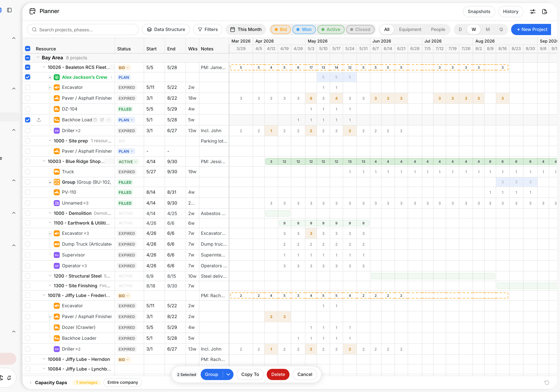560x392 pixels.
Task: Click Copy To button
Action: click(x=250, y=374)
